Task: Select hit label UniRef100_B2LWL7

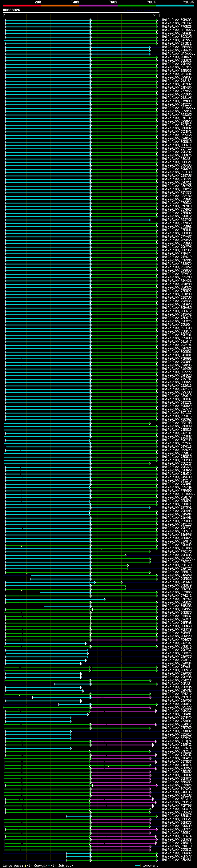Action: coord(177,816)
